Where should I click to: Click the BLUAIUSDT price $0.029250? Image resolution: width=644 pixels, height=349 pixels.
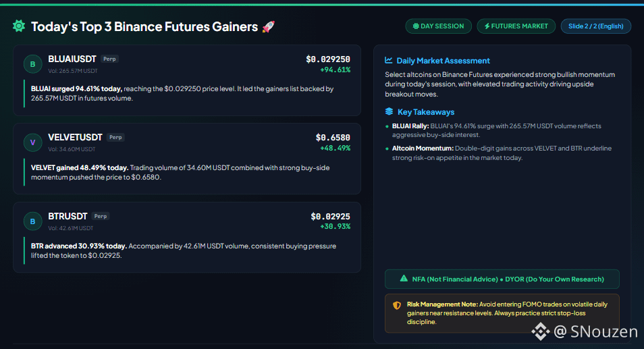[x=328, y=59]
